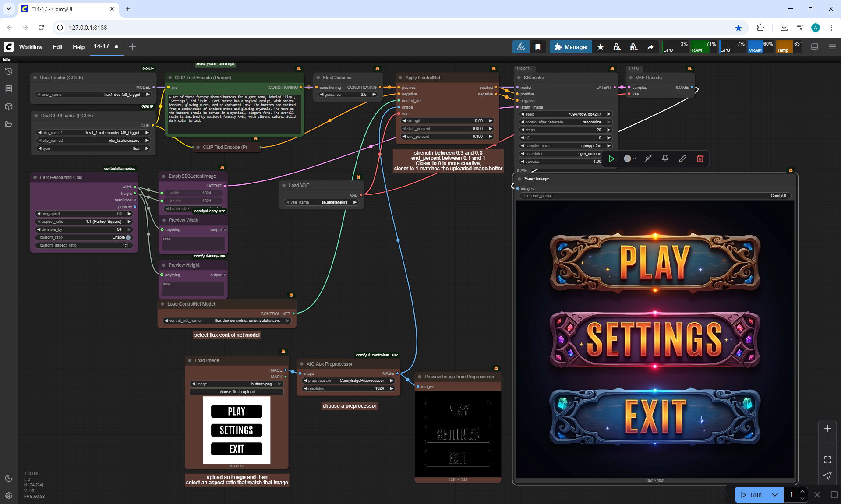The height and width of the screenshot is (504, 841).
Task: Click the pencil edit icon in node toolbar
Action: point(682,159)
